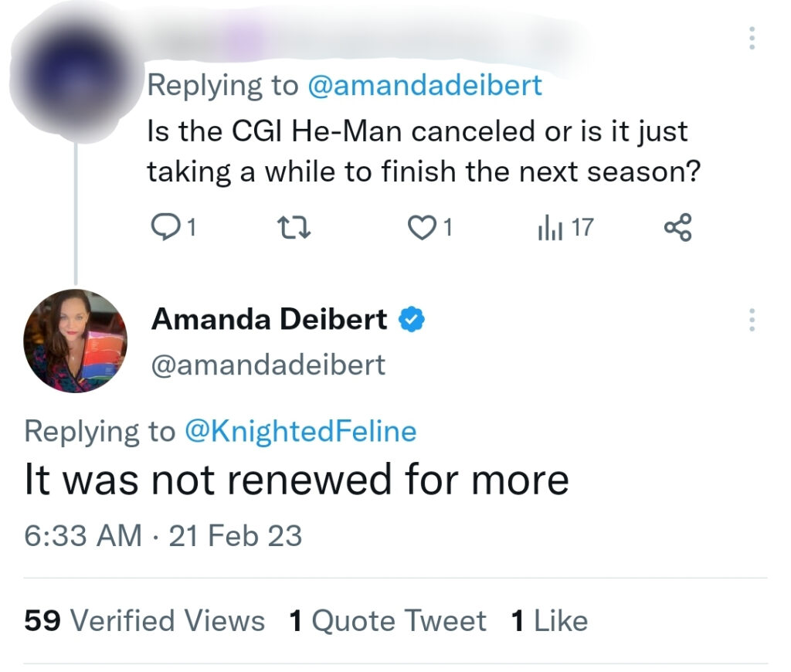
Task: Open the @amandadeibert mention link in the reply
Action: [x=425, y=86]
